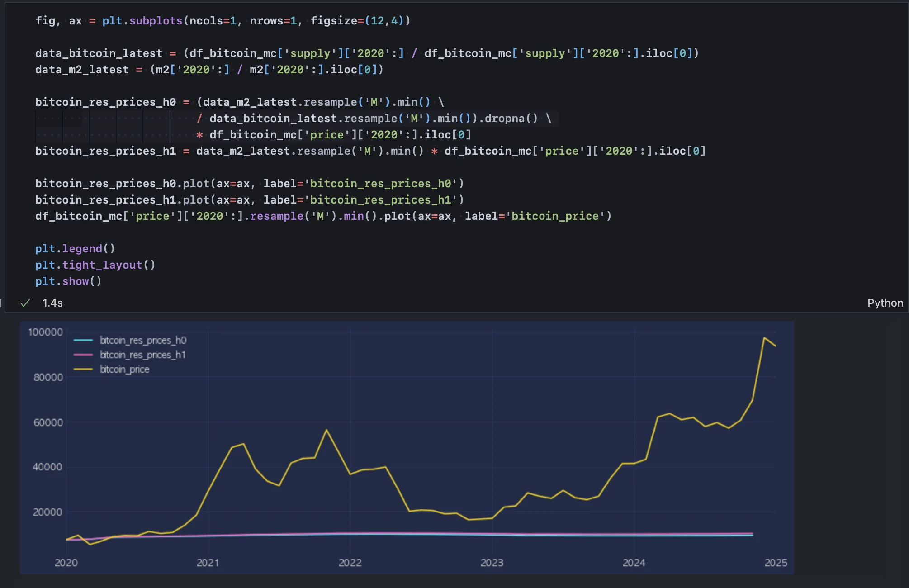909x588 pixels.
Task: Place cursor on plt.legend() code line
Action: coord(75,249)
